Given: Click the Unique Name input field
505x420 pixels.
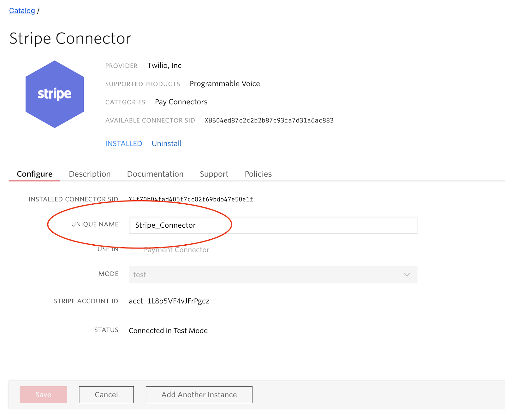Looking at the screenshot, I should point(273,225).
